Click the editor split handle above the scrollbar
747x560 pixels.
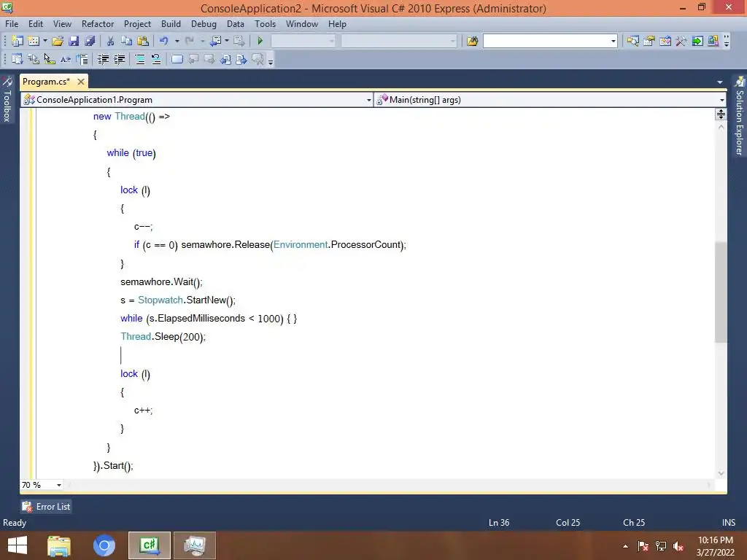[x=721, y=114]
